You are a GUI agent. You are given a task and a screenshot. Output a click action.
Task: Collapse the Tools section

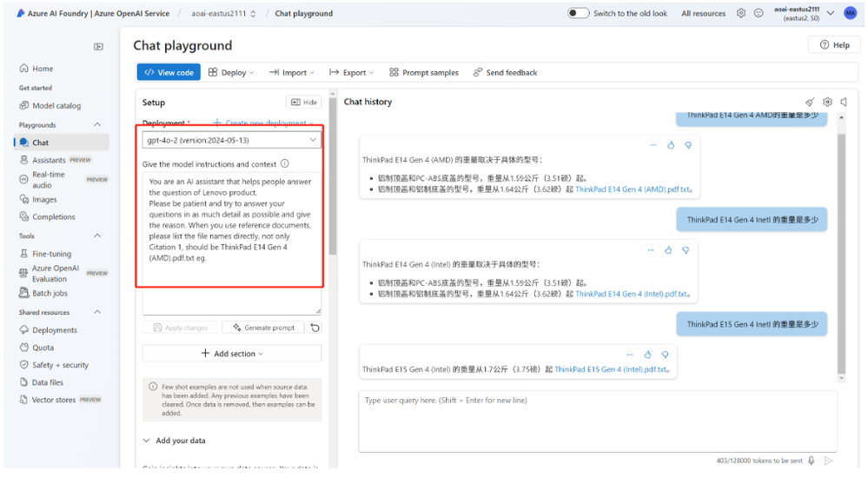97,236
